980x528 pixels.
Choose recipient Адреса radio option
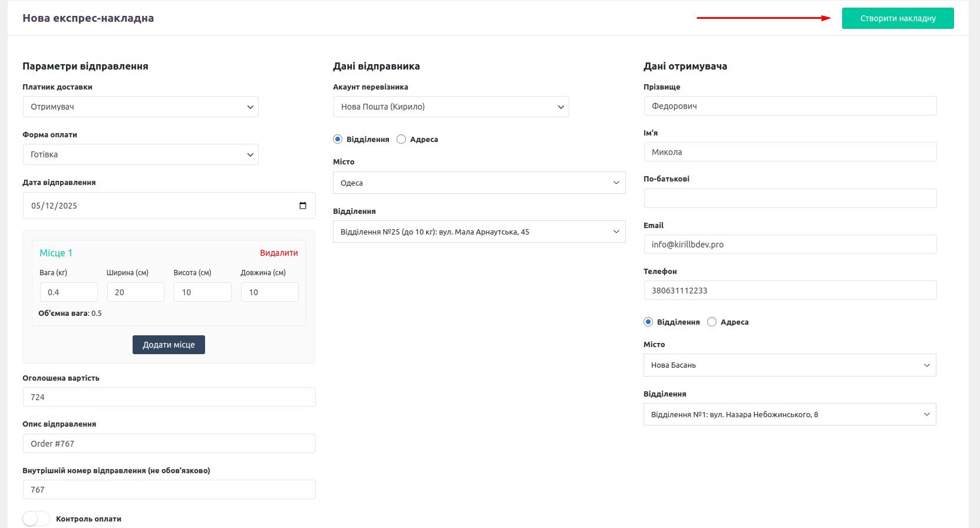(x=712, y=322)
